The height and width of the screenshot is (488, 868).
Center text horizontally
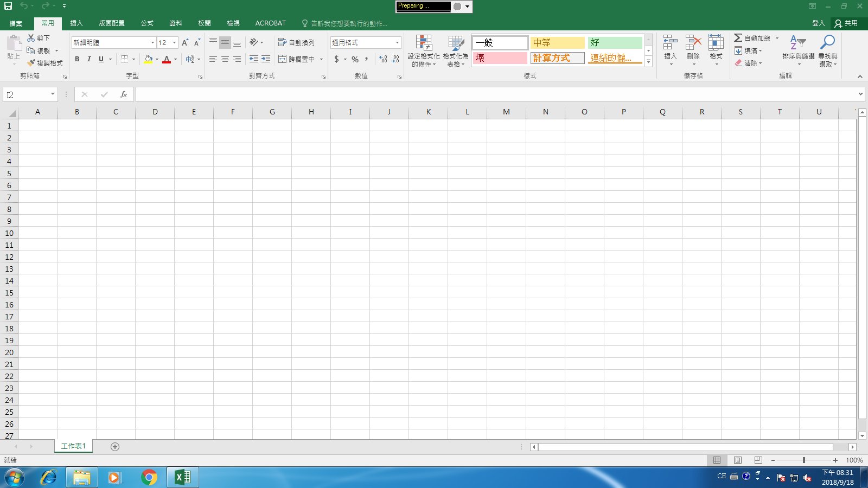[225, 59]
